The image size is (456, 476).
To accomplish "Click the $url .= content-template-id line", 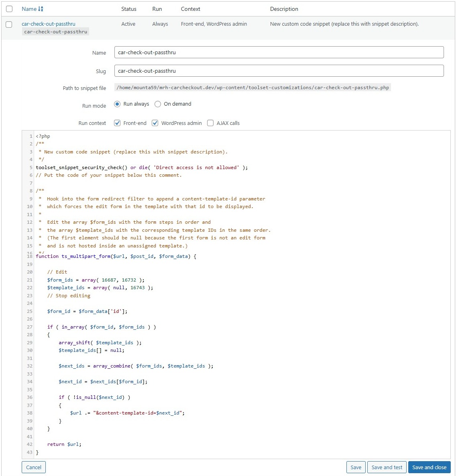I will 127,413.
